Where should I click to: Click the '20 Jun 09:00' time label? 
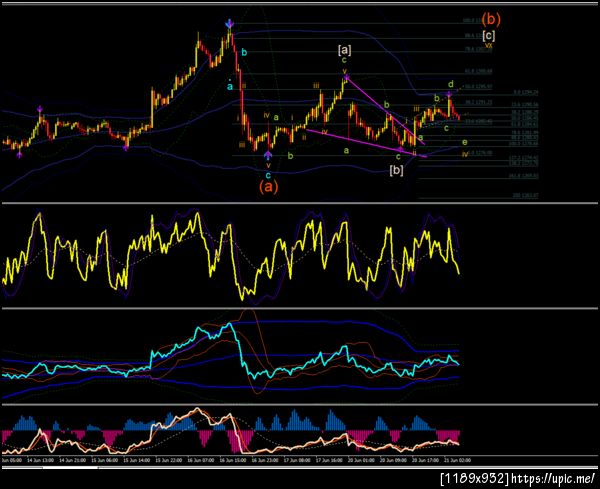coord(393,460)
